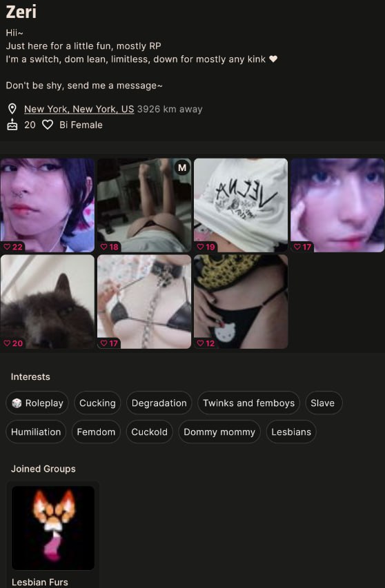Click the location pin icon
The width and height of the screenshot is (385, 588).
click(x=12, y=109)
